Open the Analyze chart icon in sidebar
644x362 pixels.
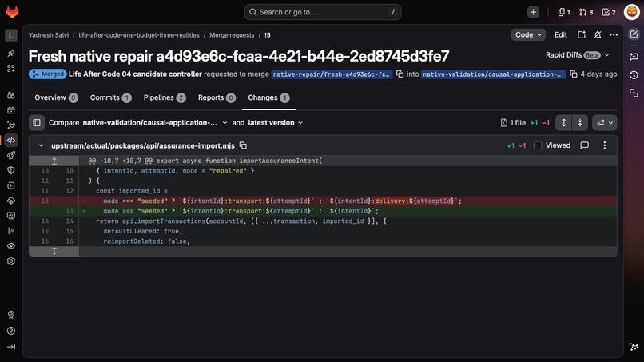coord(11,231)
